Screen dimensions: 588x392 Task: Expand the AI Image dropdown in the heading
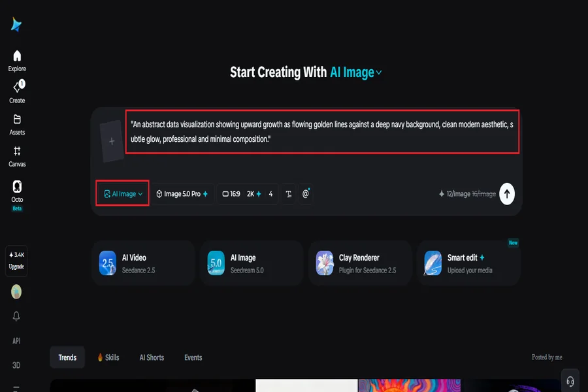[356, 73]
